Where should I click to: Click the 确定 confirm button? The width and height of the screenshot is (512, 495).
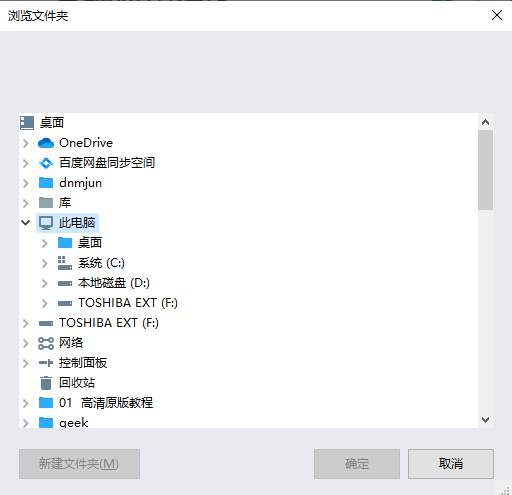pyautogui.click(x=357, y=464)
